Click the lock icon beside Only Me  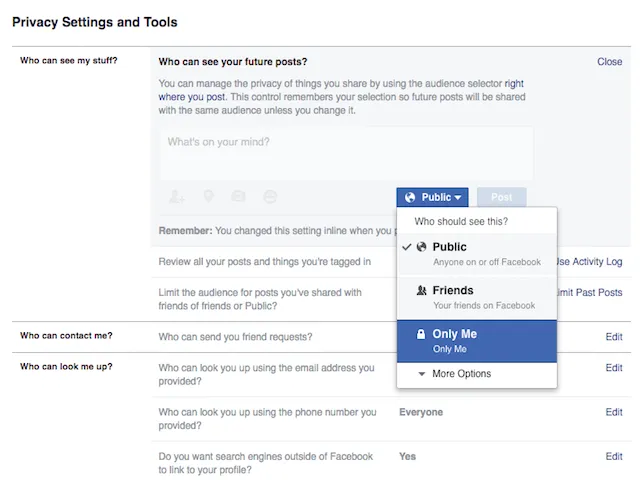point(421,334)
